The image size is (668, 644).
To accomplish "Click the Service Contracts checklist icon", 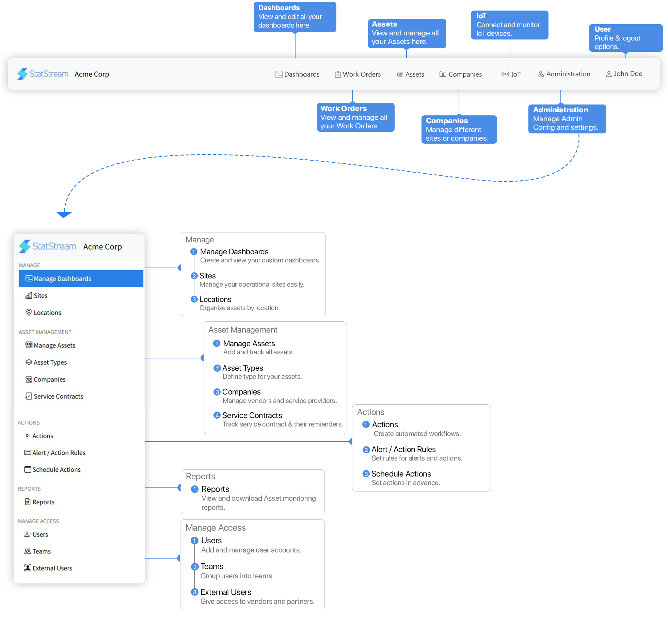I will click(29, 396).
